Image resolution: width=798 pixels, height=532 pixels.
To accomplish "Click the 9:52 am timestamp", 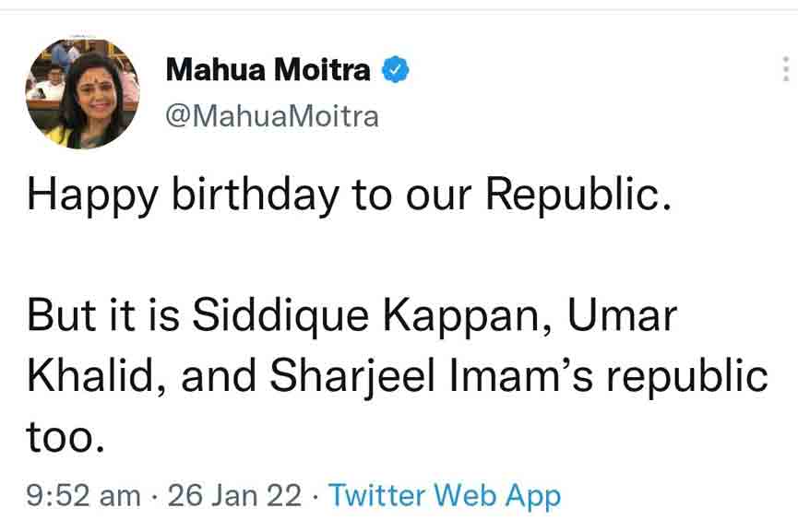I will tap(84, 496).
